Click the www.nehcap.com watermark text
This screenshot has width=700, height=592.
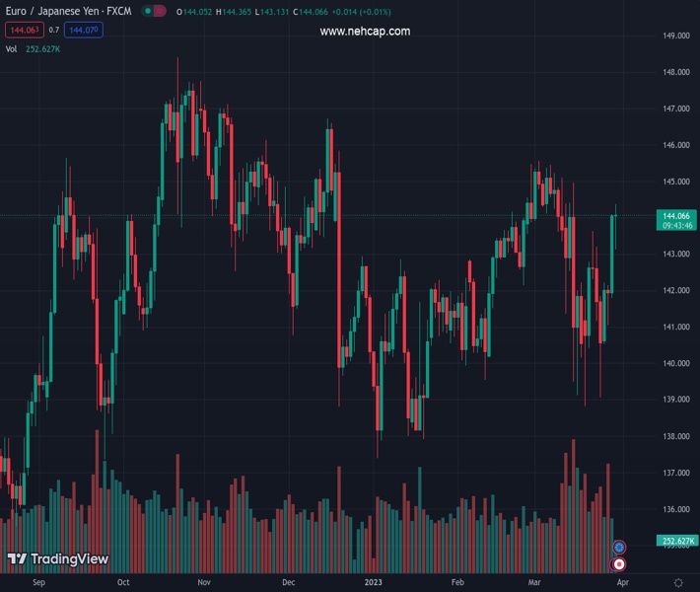point(365,32)
